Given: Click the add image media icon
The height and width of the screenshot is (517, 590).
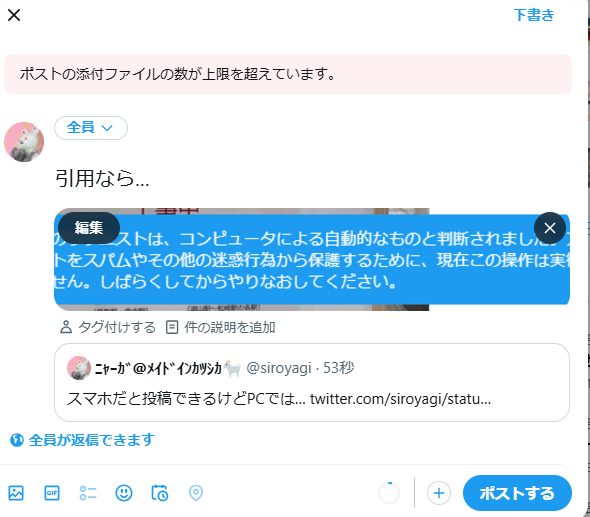Looking at the screenshot, I should click(x=16, y=493).
